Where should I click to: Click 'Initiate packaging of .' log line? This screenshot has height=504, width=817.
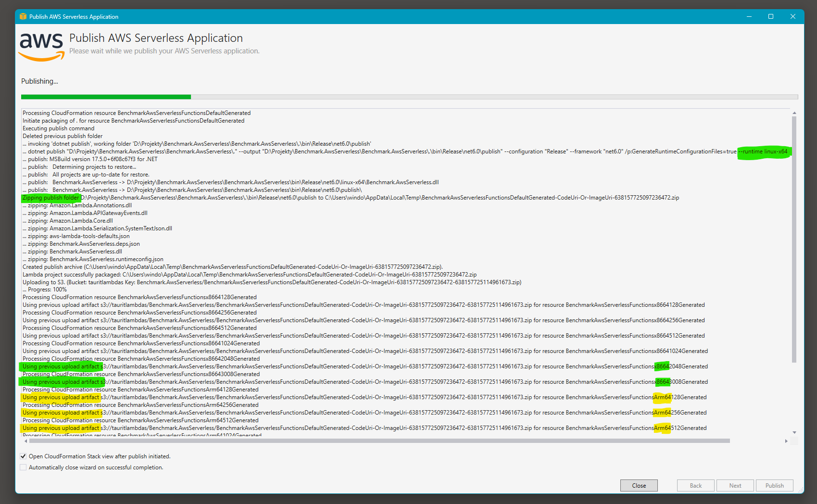(133, 121)
